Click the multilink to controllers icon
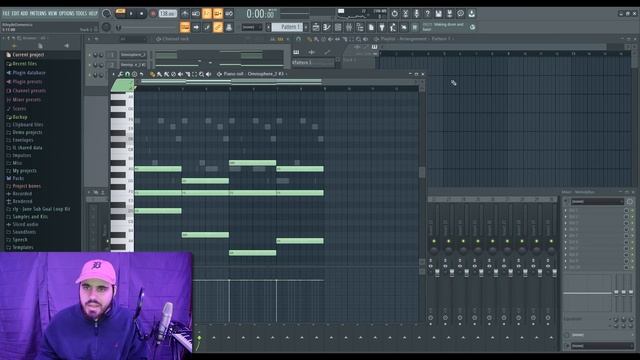Screen dimensions: 640x360 229,27
